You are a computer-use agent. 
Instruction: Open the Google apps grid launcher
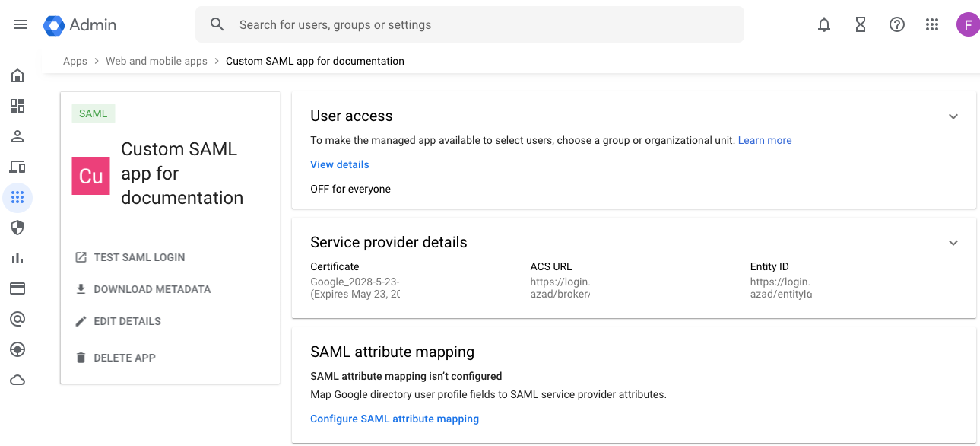coord(932,24)
